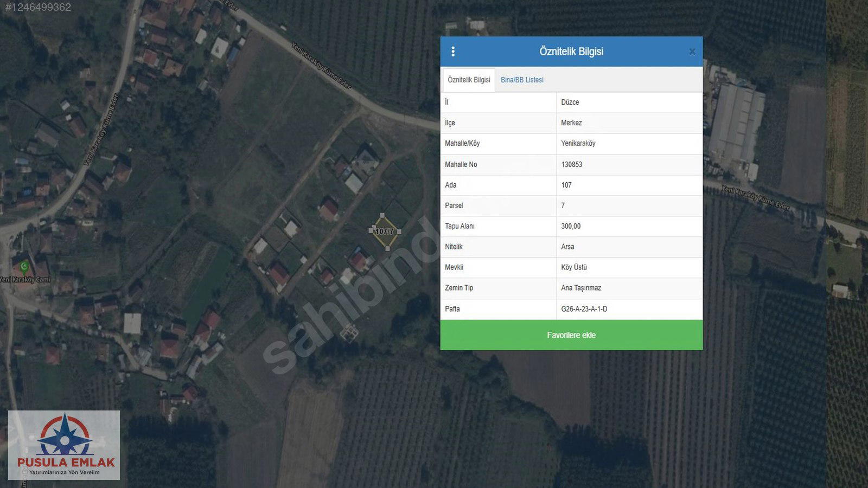868x488 pixels.
Task: Select the Yenikaraköy Mahalle/Köy value
Action: 578,144
